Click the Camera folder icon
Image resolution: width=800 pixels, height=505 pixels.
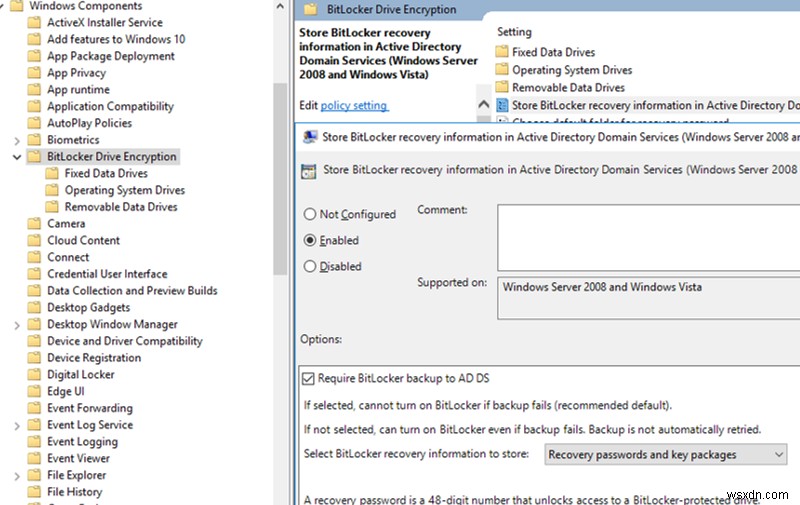coord(34,223)
